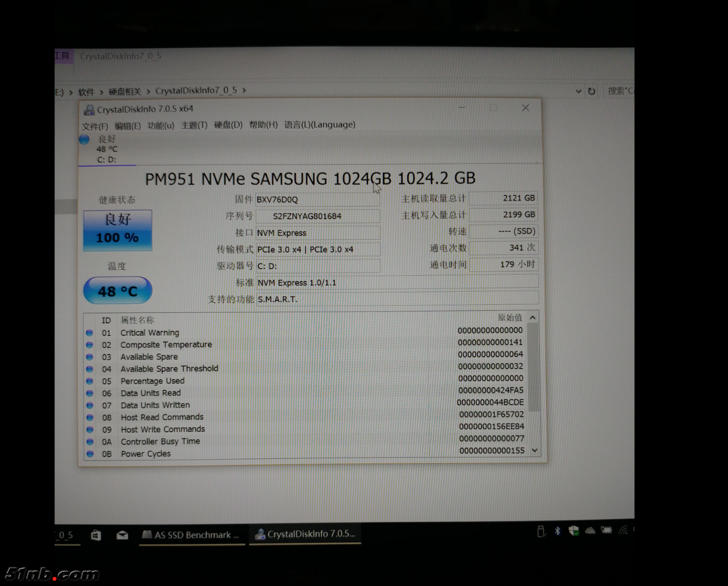Open the 帮助(H) menu
This screenshot has height=586, width=728.
[x=263, y=125]
